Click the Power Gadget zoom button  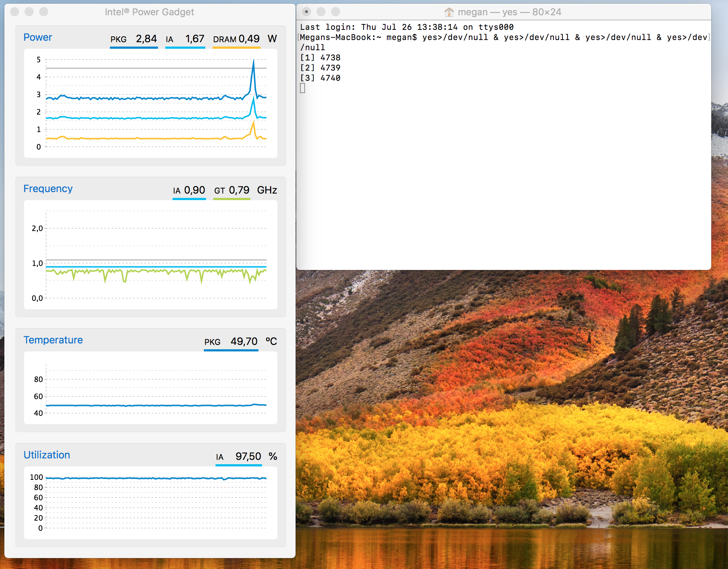pyautogui.click(x=44, y=12)
